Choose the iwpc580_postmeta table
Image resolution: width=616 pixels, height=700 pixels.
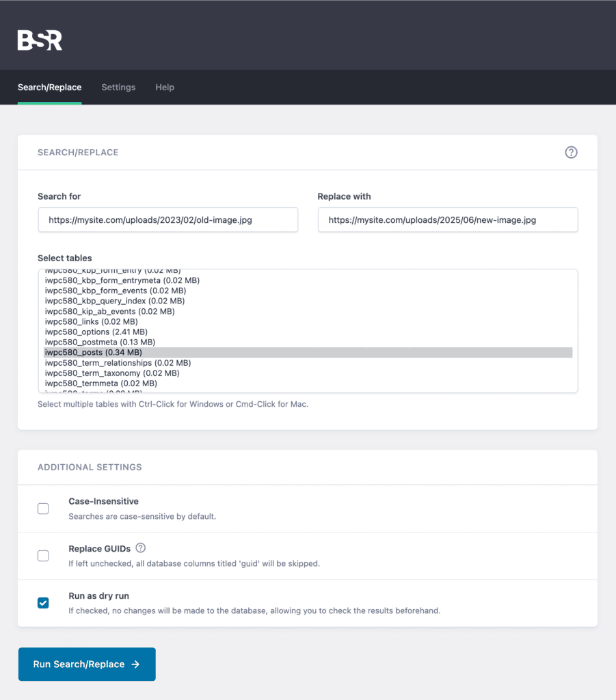(x=100, y=342)
